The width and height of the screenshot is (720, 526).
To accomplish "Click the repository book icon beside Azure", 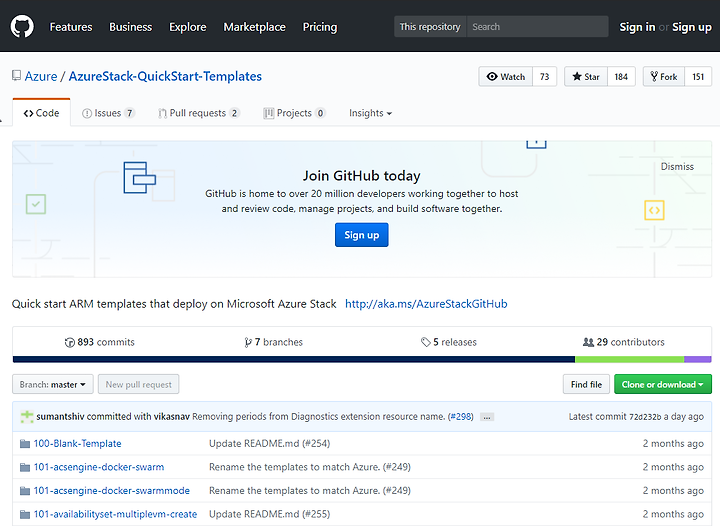I will pos(17,76).
